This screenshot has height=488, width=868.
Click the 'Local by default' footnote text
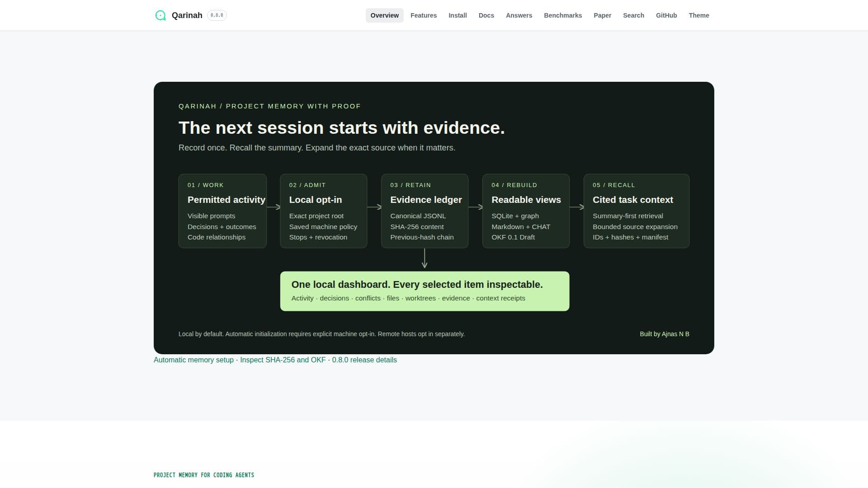(x=321, y=334)
